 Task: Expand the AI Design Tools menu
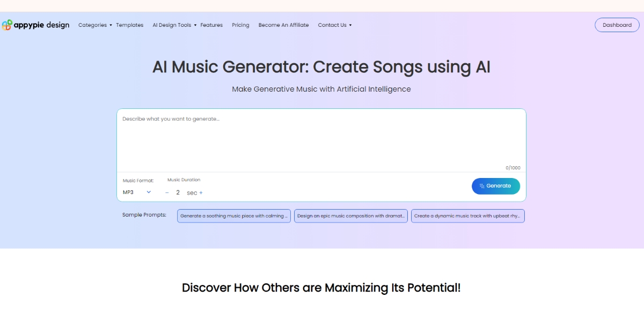tap(173, 25)
